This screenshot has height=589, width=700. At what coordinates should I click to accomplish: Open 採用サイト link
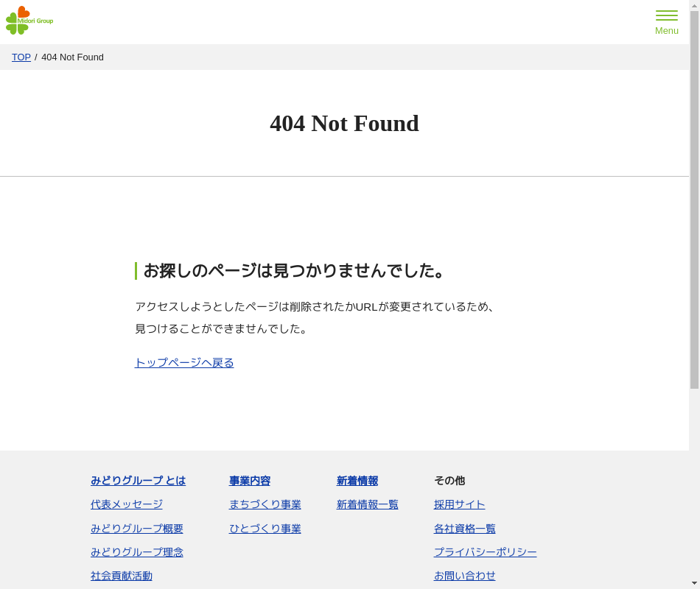[460, 504]
